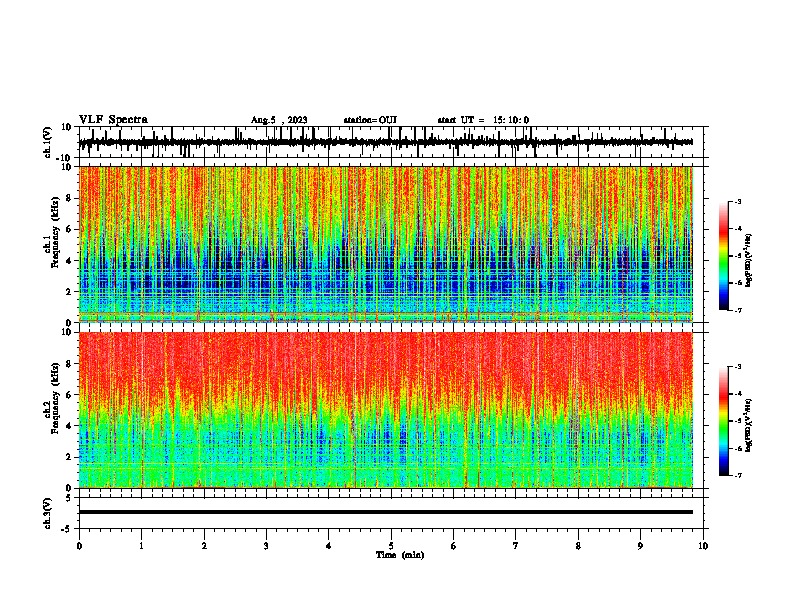Select the "Time (min)" axis label

click(400, 555)
